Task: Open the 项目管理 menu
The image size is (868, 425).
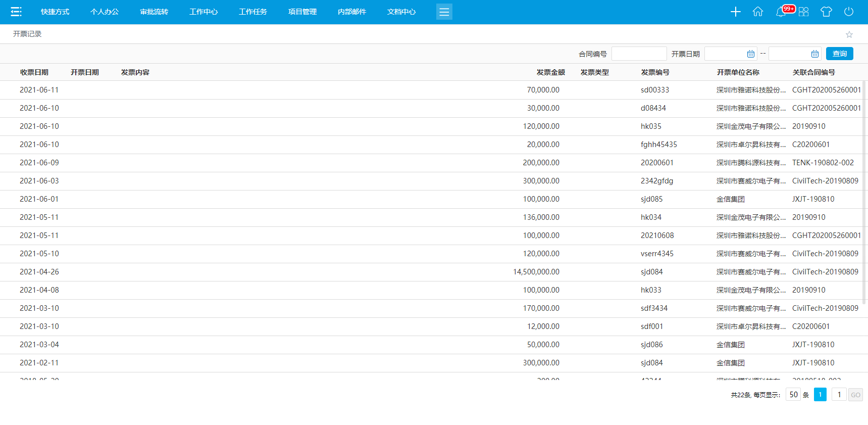Action: tap(302, 12)
